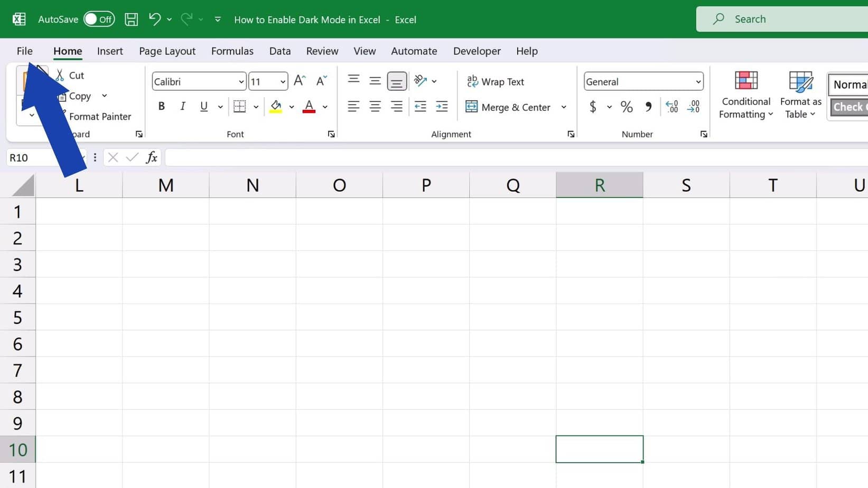Save the workbook via Save icon
Image resolution: width=868 pixels, height=488 pixels.
click(x=131, y=19)
